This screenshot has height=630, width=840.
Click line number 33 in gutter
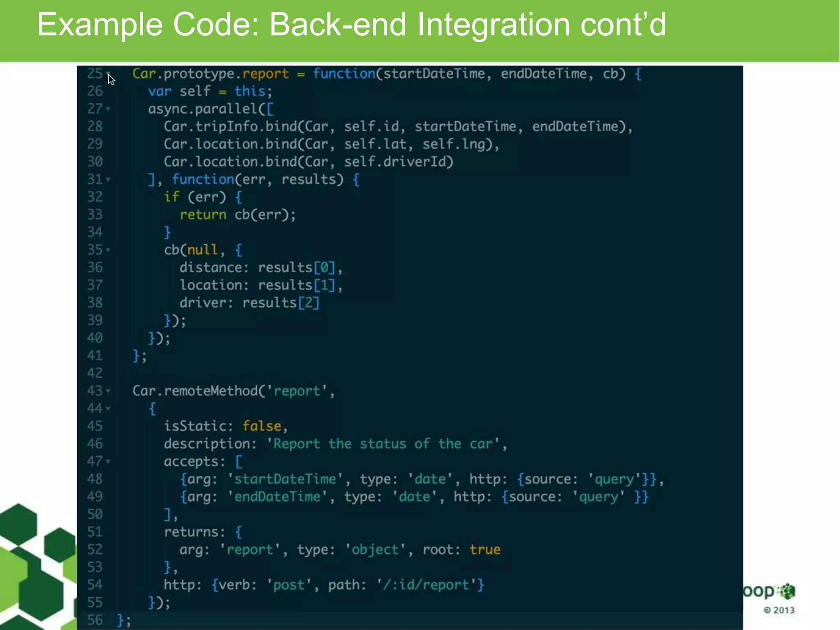[x=95, y=215]
